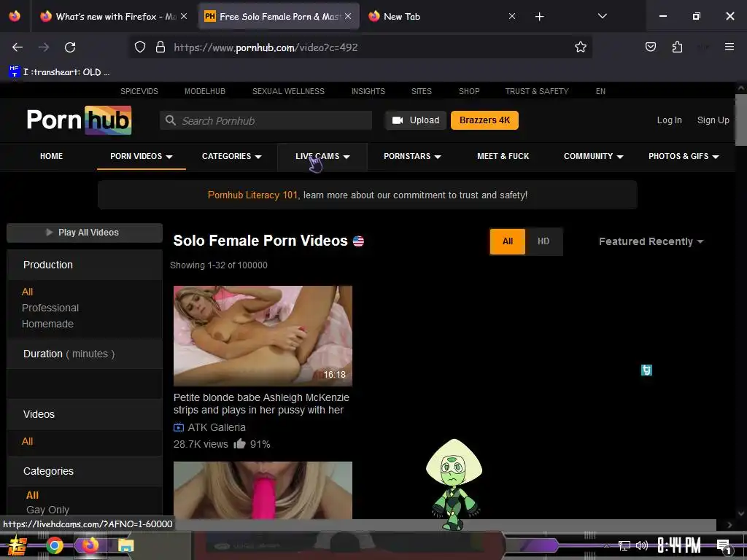Open Firefox View icon at top-left
Viewport: 747px width, 560px height.
pos(15,16)
